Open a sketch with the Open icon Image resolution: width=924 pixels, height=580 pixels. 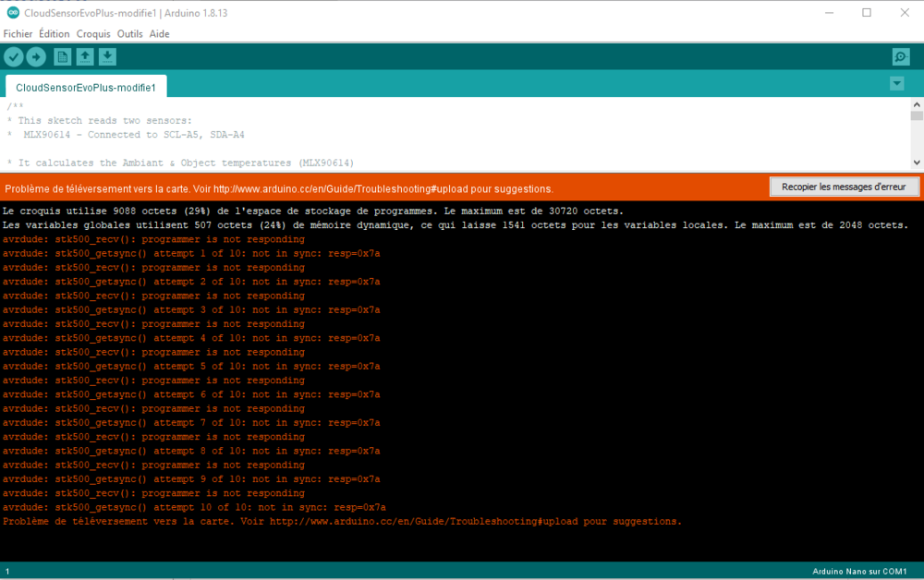coord(85,56)
